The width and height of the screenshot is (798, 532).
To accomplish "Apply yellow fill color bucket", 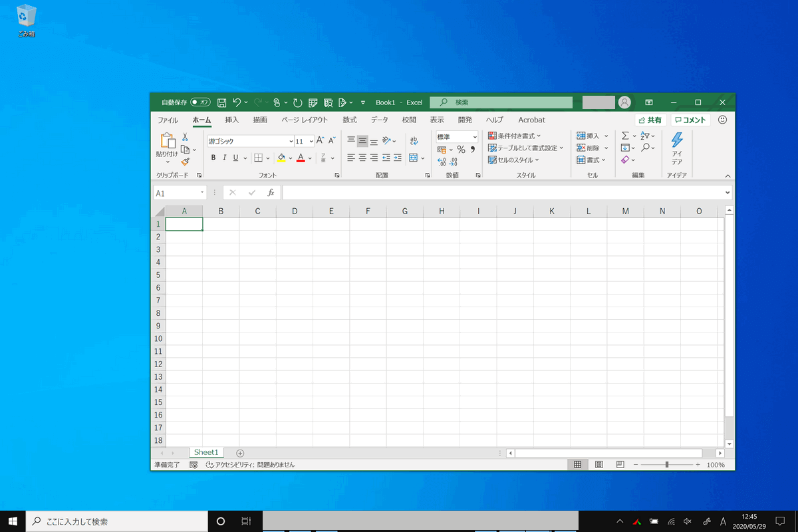I will [x=281, y=158].
